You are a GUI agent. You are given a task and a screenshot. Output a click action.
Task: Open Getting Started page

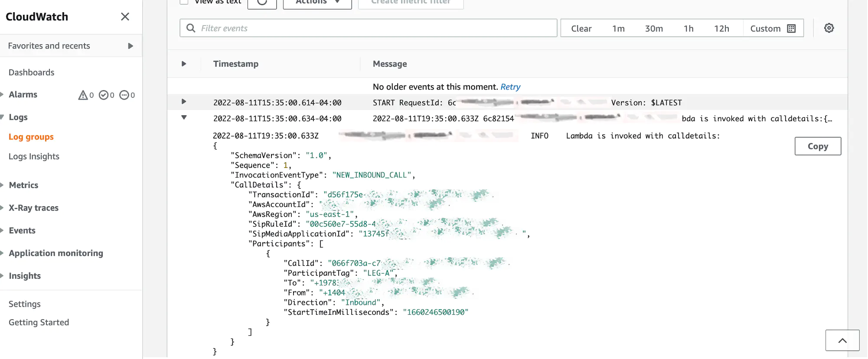click(x=39, y=322)
